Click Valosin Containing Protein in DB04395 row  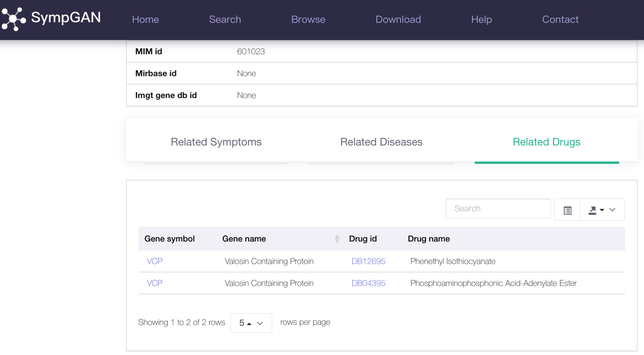point(269,283)
